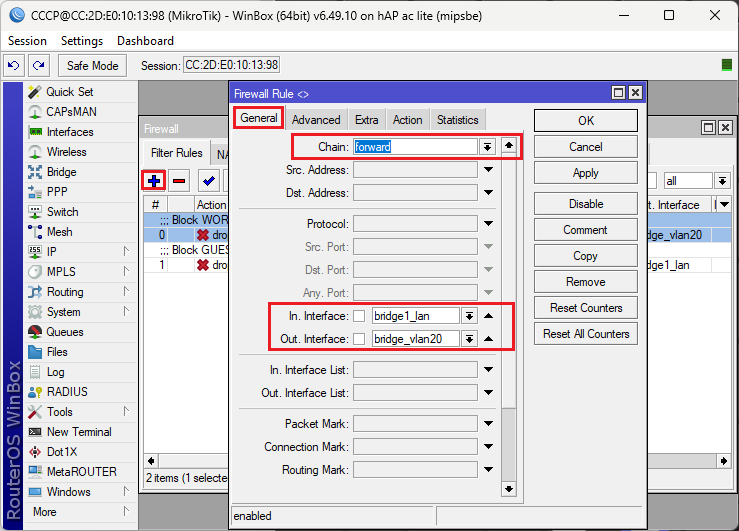Screen dimensions: 739x531
Task: Expand the Connection Mark field
Action: [x=489, y=446]
